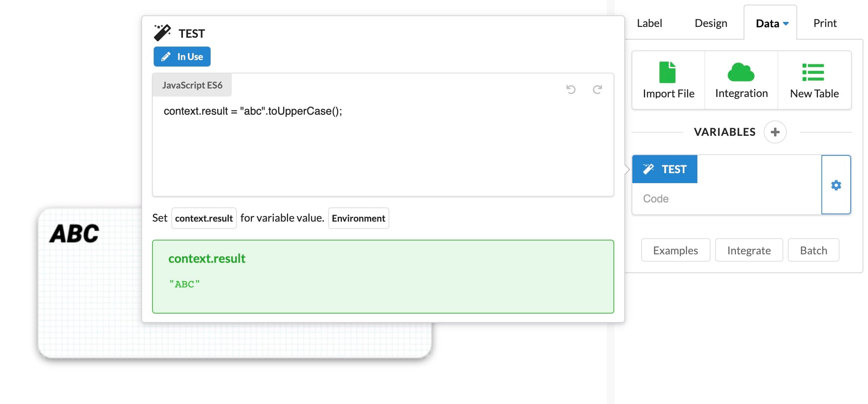Click the context.result chip

204,218
